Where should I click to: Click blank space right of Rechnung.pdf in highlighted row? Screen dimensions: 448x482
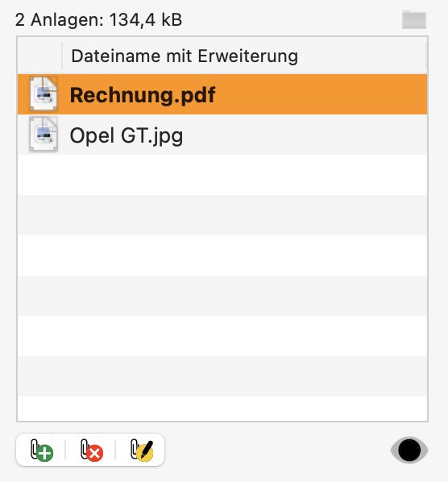coord(321,94)
